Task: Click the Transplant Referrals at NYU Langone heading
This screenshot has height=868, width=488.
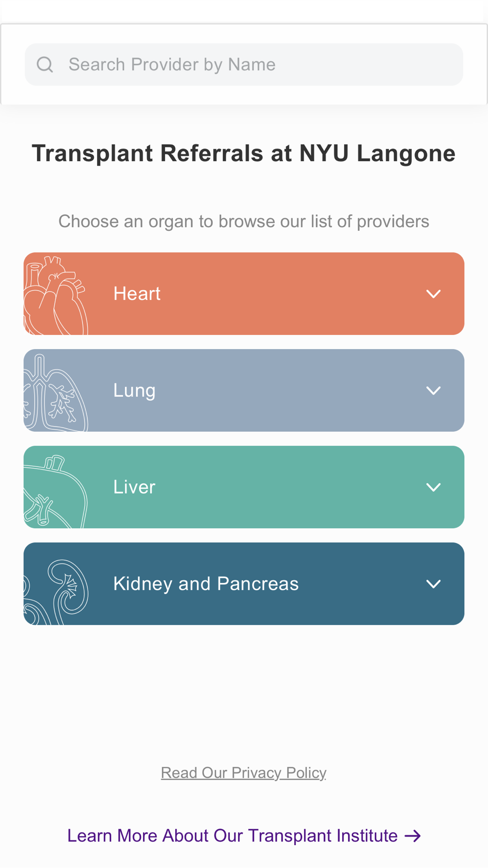Action: click(244, 153)
